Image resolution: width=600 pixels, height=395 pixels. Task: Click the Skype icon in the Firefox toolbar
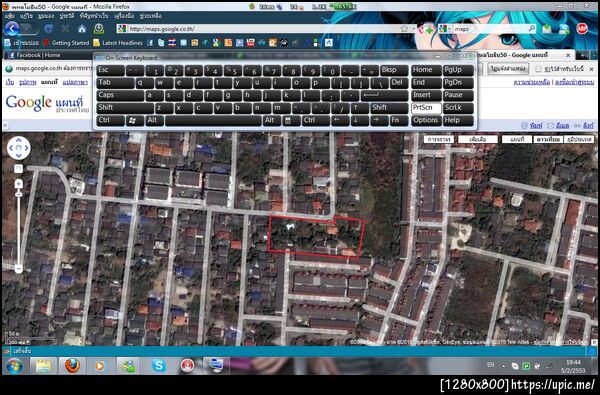[564, 29]
